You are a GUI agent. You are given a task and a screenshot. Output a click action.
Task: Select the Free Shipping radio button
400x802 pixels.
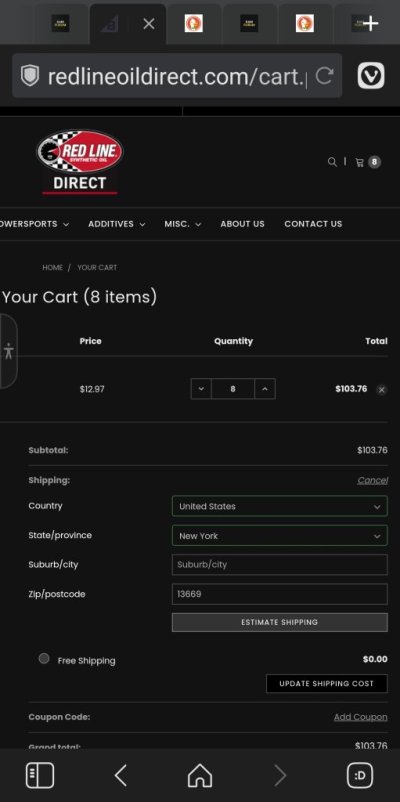pyautogui.click(x=44, y=659)
